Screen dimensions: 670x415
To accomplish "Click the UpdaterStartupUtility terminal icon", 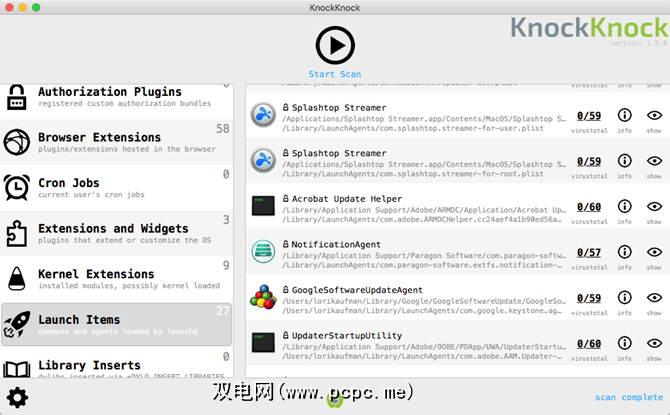I will (x=263, y=342).
